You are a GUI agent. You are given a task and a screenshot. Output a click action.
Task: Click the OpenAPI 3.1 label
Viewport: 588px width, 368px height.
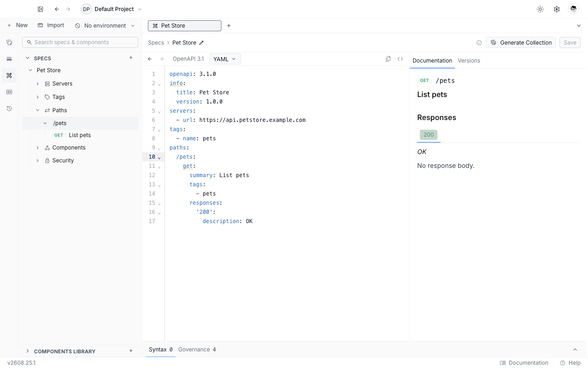coord(188,59)
